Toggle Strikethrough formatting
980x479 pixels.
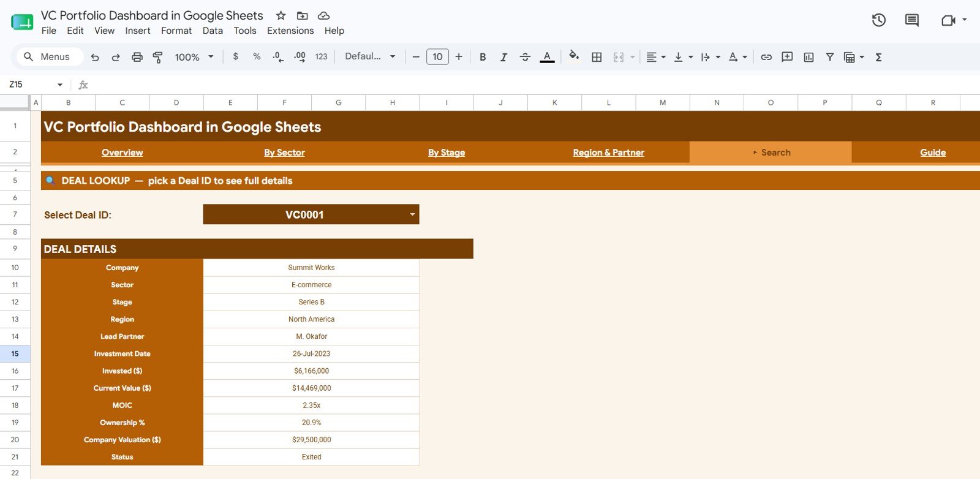click(x=525, y=57)
